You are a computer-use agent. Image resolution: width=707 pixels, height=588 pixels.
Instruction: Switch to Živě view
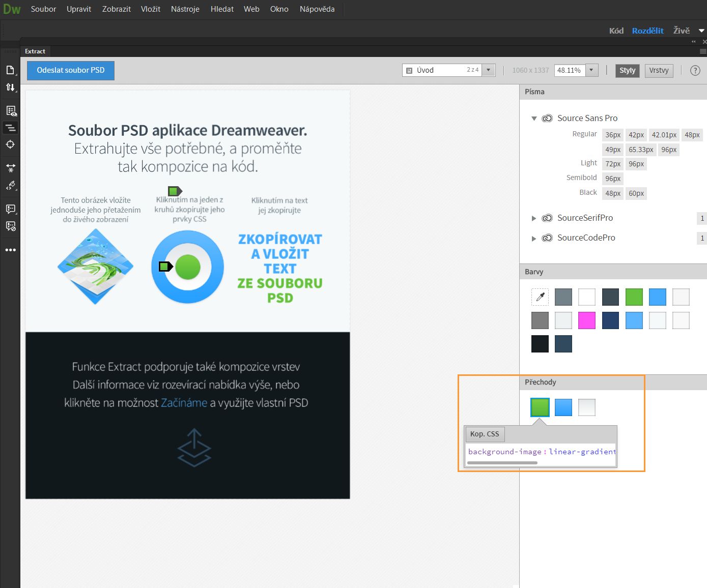tap(682, 31)
